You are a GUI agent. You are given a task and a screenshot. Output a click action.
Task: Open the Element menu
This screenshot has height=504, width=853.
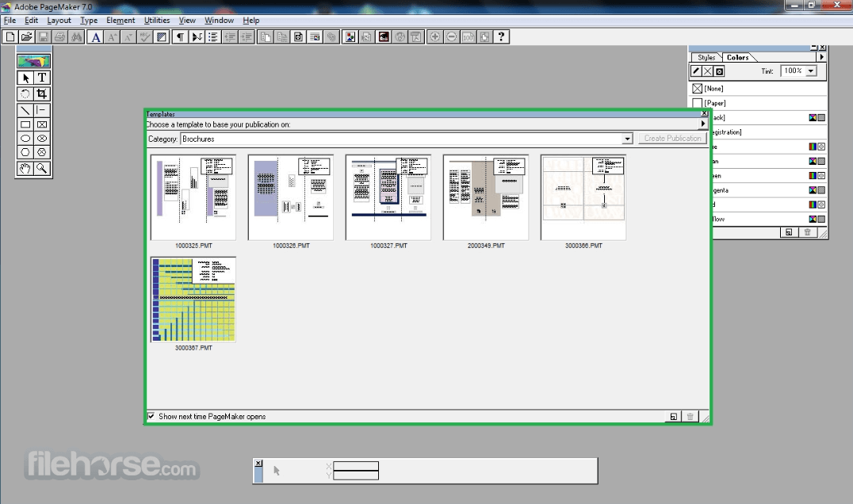click(120, 20)
